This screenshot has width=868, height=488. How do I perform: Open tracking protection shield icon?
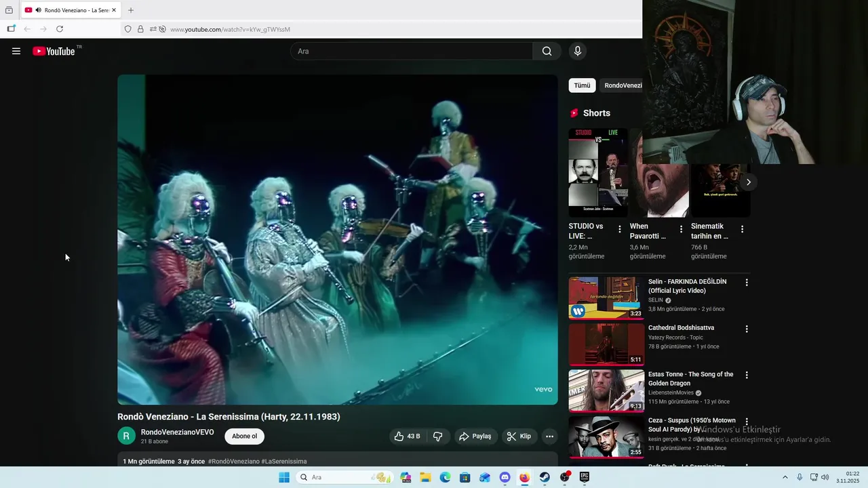pyautogui.click(x=127, y=29)
